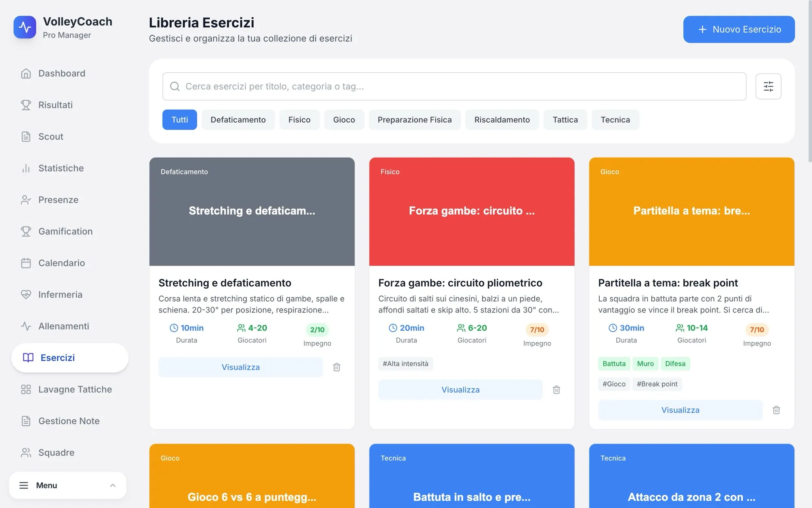The height and width of the screenshot is (508, 812).
Task: Open the Lavagne Tattiche page
Action: [70, 389]
